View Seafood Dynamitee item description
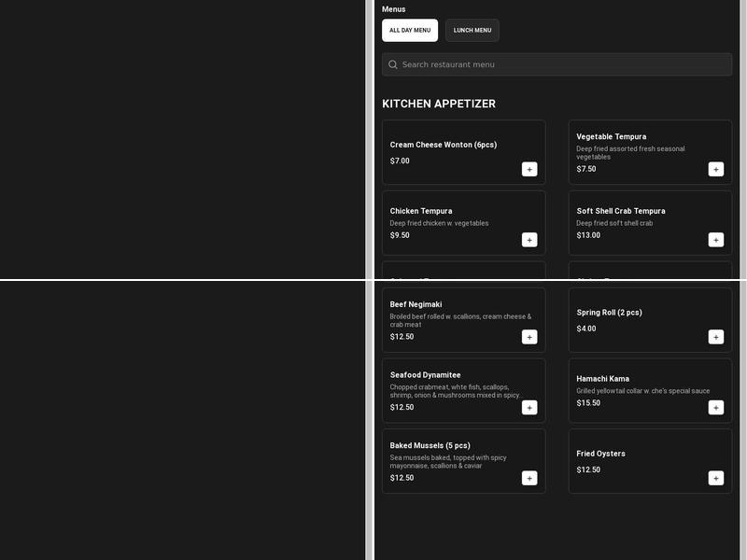 coord(455,391)
